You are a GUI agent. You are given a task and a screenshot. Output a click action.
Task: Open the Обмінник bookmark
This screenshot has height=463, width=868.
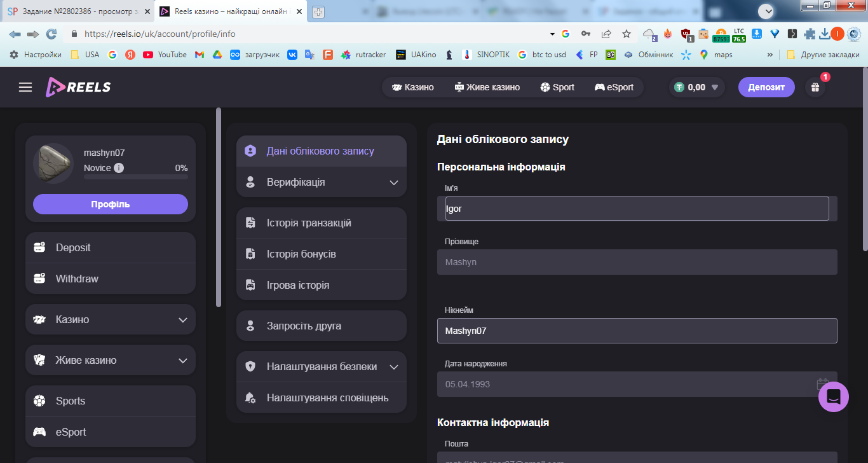648,55
